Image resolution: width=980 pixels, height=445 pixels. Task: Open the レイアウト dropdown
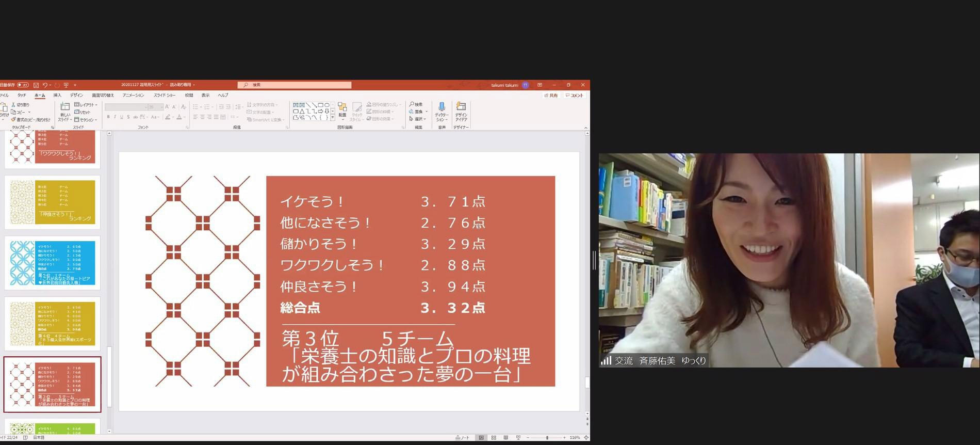[x=86, y=105]
